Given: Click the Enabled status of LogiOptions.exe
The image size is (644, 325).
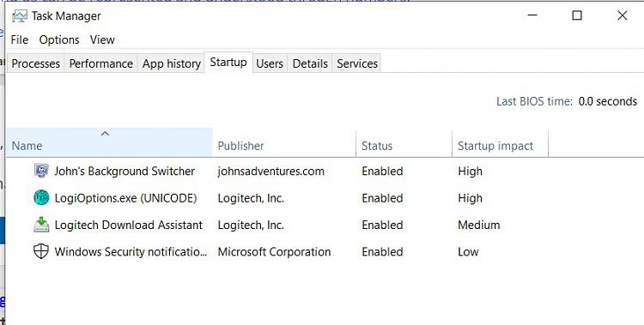Looking at the screenshot, I should click(382, 198).
